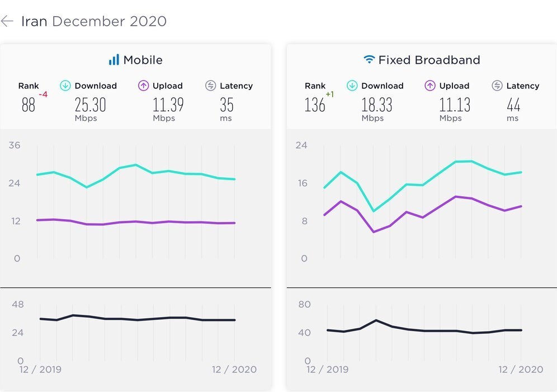The height and width of the screenshot is (392, 557).
Task: Click Mobile upload arrow icon
Action: click(x=143, y=86)
